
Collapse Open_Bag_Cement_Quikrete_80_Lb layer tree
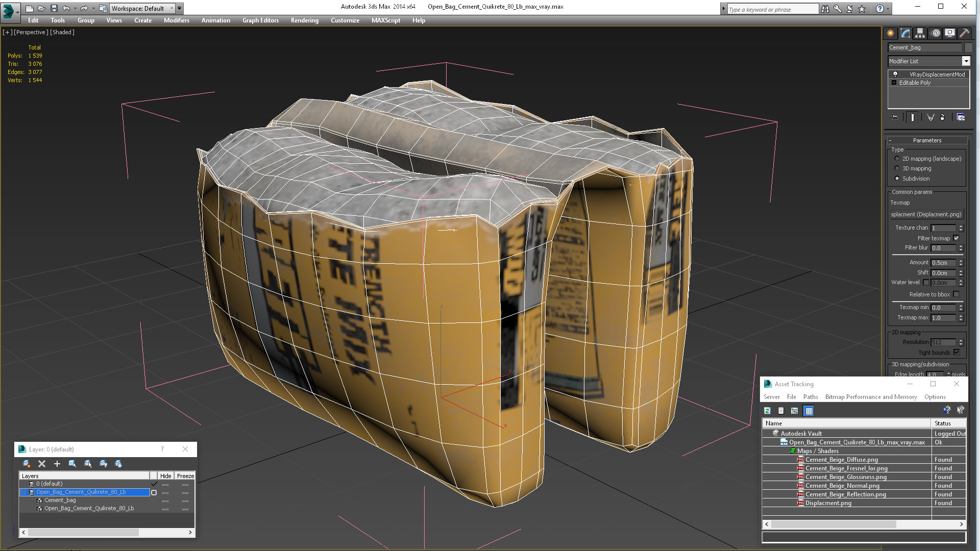coord(23,492)
